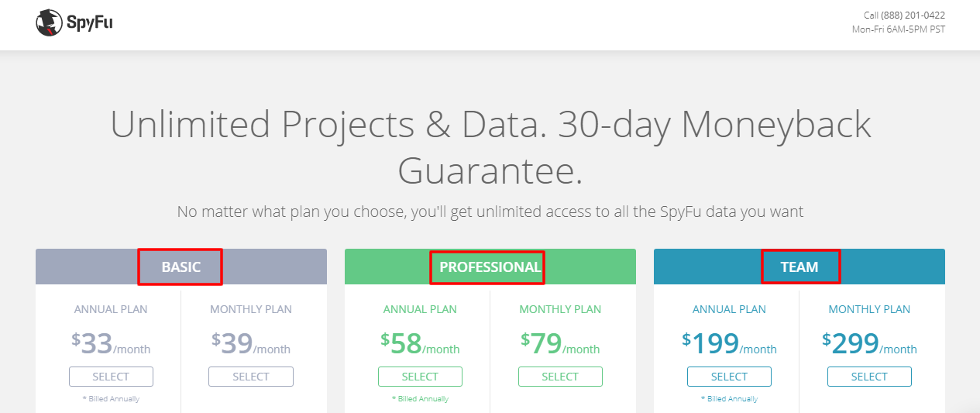Click the $199/month Team annual price
This screenshot has width=980, height=413.
point(729,343)
